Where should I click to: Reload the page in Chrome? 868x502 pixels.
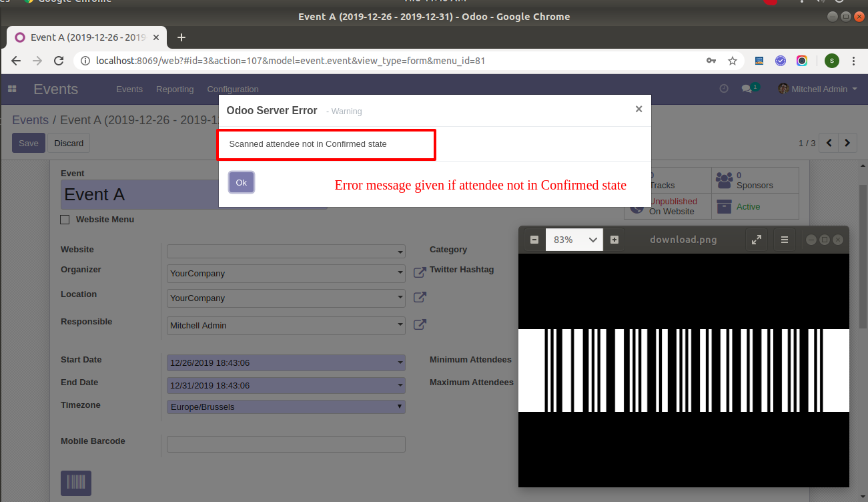pos(59,61)
